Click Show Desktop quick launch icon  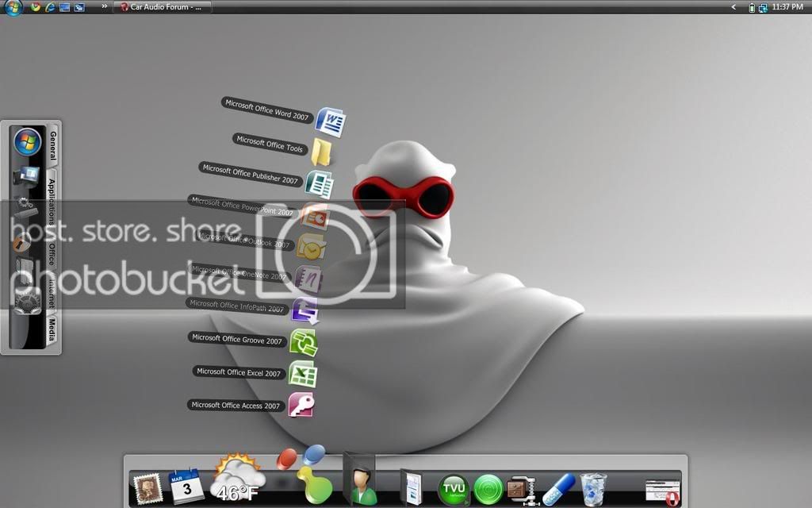click(x=65, y=7)
